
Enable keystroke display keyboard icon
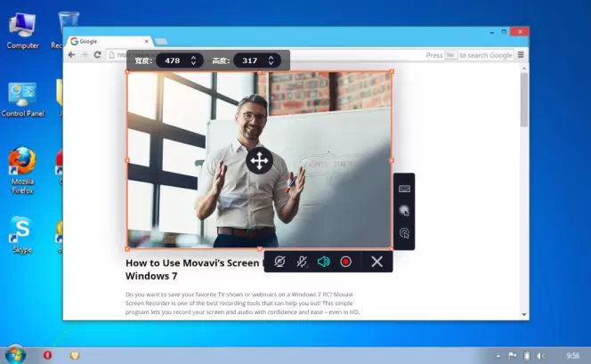tap(404, 189)
